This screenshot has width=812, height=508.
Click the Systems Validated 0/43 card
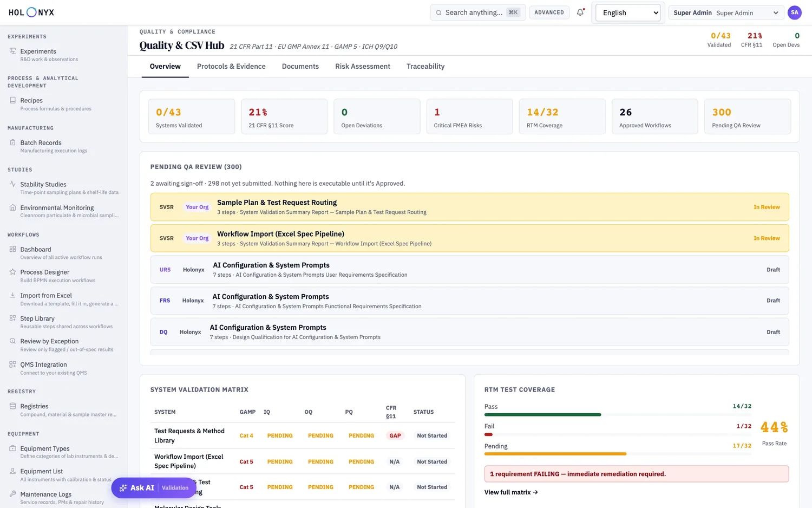(192, 116)
